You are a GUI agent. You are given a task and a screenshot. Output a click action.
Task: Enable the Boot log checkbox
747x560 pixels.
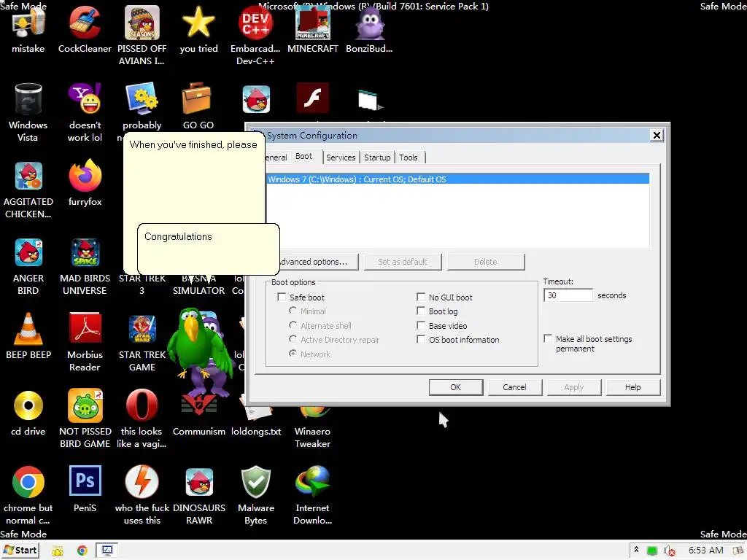click(421, 311)
